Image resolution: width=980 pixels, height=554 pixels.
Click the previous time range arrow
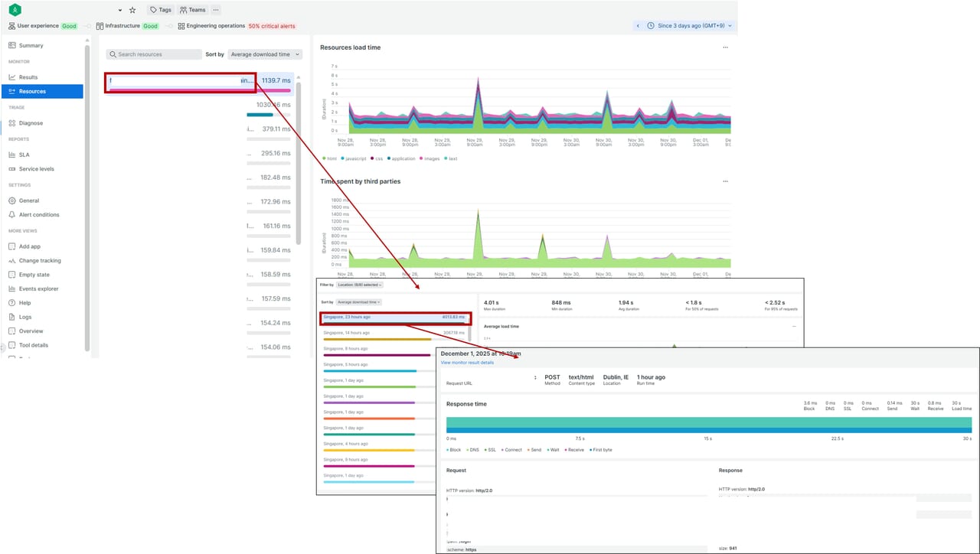[x=638, y=26]
